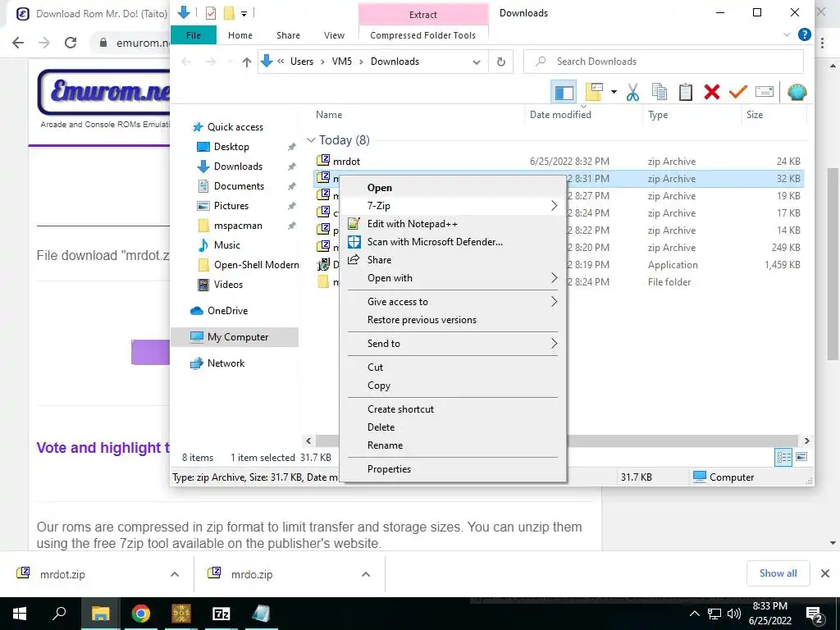840x630 pixels.
Task: Choose Create shortcut in context menu
Action: [453, 409]
